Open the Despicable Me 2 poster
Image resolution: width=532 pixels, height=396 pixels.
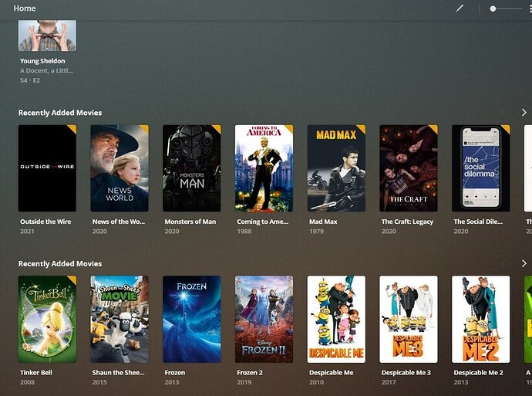[x=481, y=320]
